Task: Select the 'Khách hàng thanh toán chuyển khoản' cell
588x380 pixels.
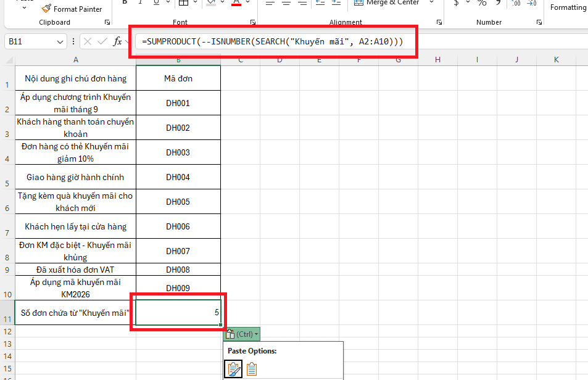Action: (75, 128)
